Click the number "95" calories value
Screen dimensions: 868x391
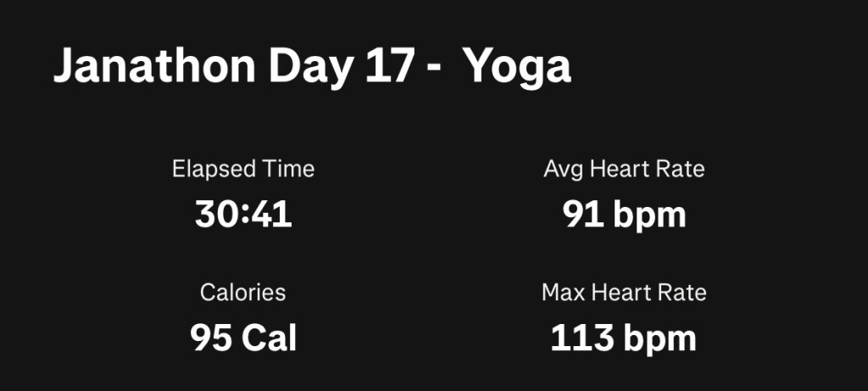pos(210,338)
